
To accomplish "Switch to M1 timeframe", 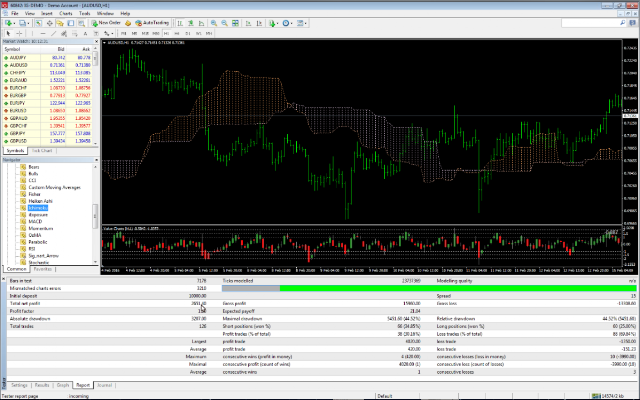I will coord(123,33).
